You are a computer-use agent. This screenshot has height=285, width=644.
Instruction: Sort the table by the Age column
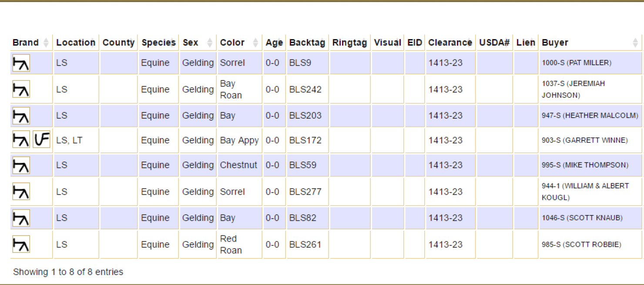[x=274, y=43]
